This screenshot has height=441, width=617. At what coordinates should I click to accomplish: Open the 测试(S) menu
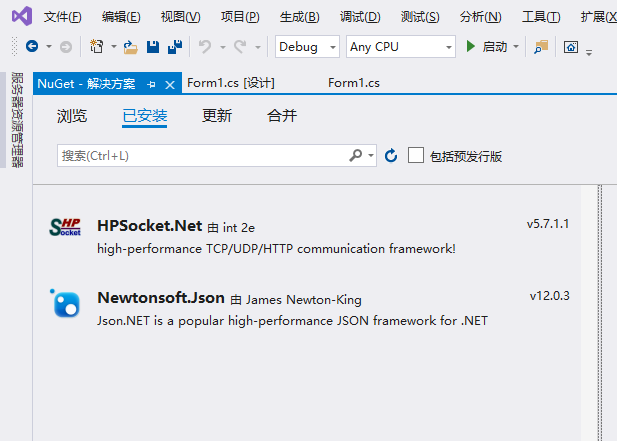pos(420,17)
